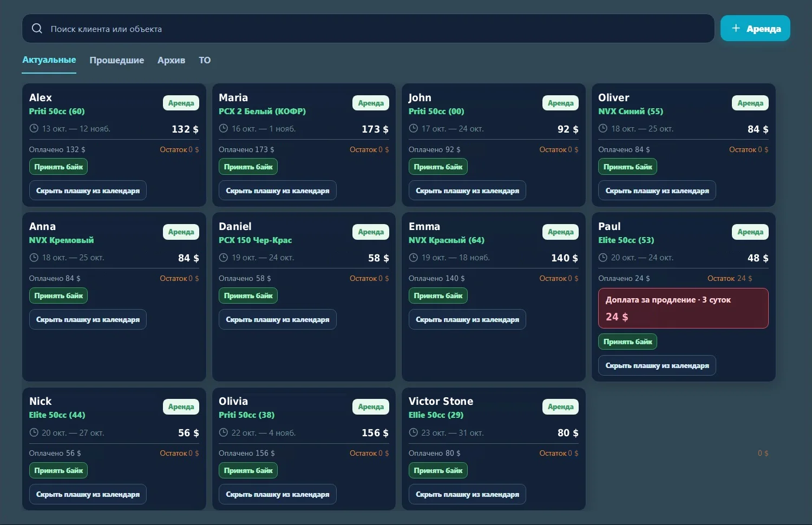Click clock icon on Victor Stone's card

click(413, 432)
